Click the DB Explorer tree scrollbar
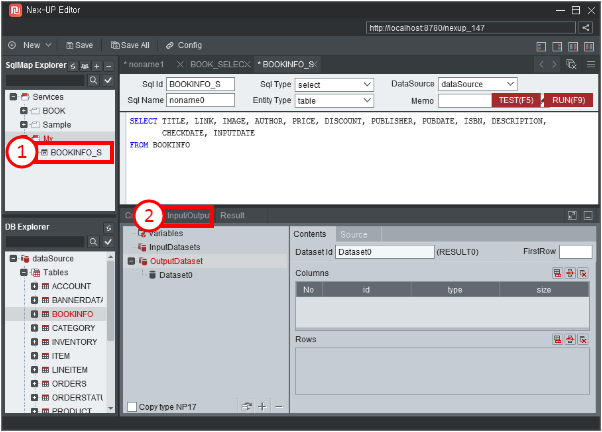Viewport: 602px width, 432px height. (111, 300)
